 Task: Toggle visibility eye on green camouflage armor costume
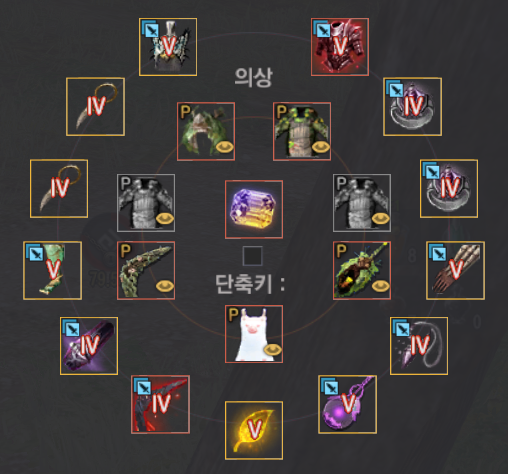321,147
